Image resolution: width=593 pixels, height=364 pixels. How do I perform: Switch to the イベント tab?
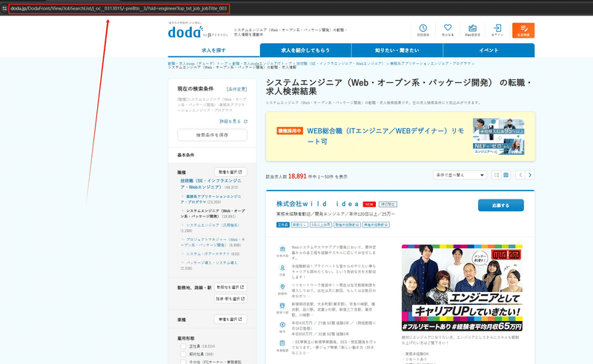coord(488,50)
